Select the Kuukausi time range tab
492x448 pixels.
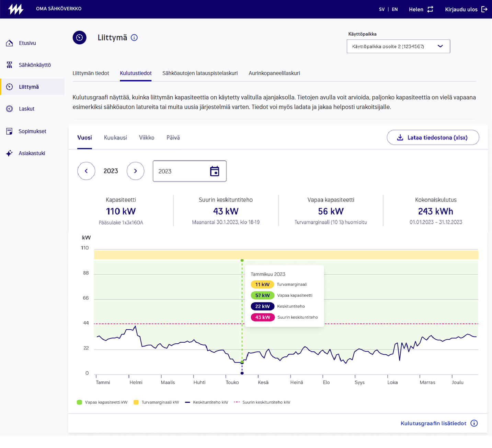coord(115,138)
